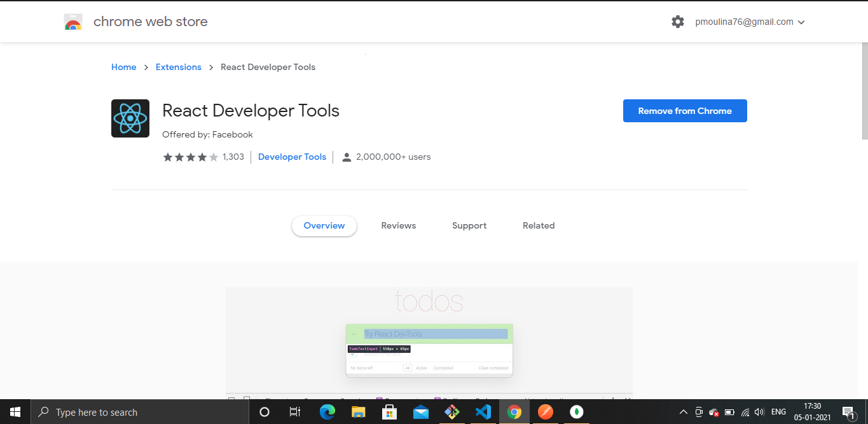Click the React Developer Tools heading
The width and height of the screenshot is (868, 424).
tap(251, 111)
